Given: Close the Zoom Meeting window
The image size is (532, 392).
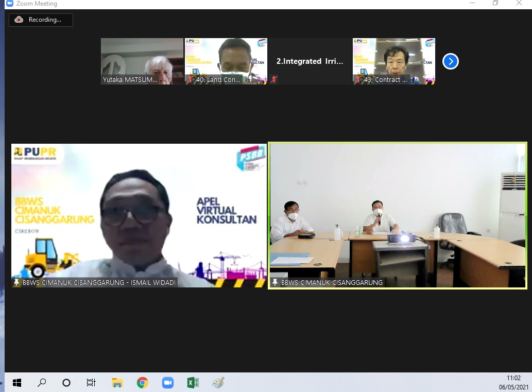Looking at the screenshot, I should coord(519,3).
